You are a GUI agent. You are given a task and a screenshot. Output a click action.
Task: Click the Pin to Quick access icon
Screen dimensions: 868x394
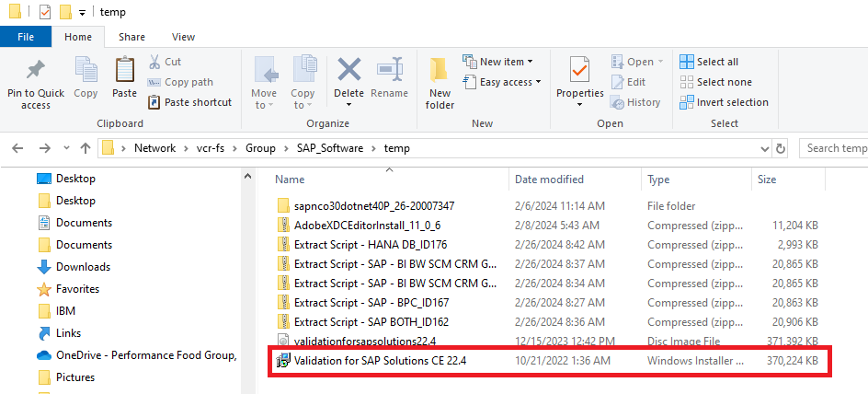(x=36, y=70)
